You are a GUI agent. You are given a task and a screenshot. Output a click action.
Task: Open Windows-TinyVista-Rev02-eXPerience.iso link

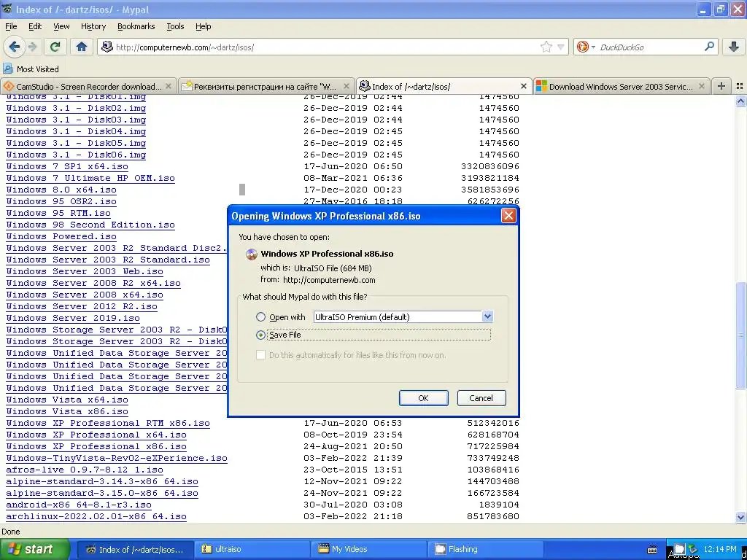click(x=117, y=458)
